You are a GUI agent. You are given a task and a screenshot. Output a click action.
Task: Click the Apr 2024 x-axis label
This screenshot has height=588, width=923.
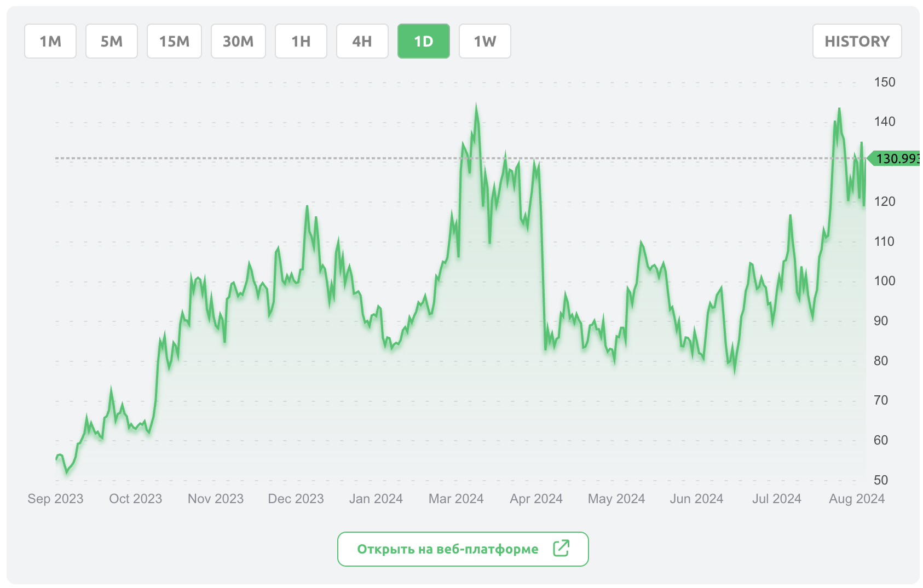click(537, 499)
